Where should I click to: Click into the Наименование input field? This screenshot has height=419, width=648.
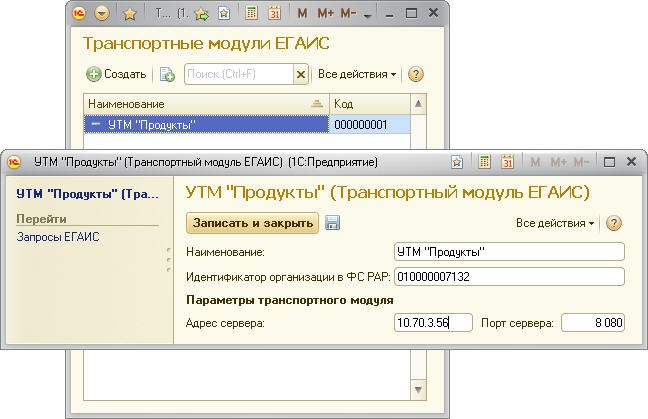[x=509, y=252]
